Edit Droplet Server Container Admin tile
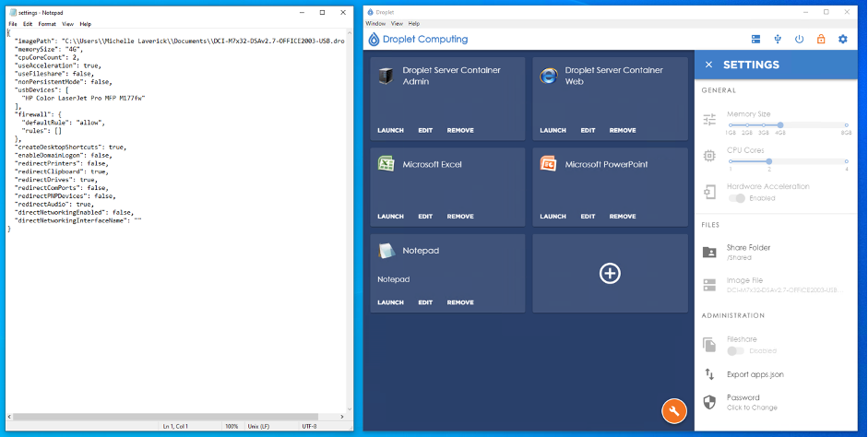Viewport: 868px width, 437px height. pos(425,131)
